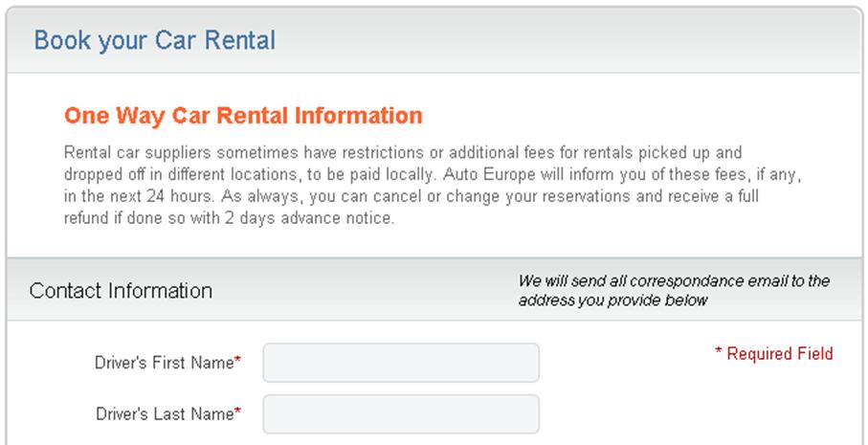Screen dimensions: 868x445
Task: Click the red asterisk beside Driver's Last Name
Action: tap(237, 413)
